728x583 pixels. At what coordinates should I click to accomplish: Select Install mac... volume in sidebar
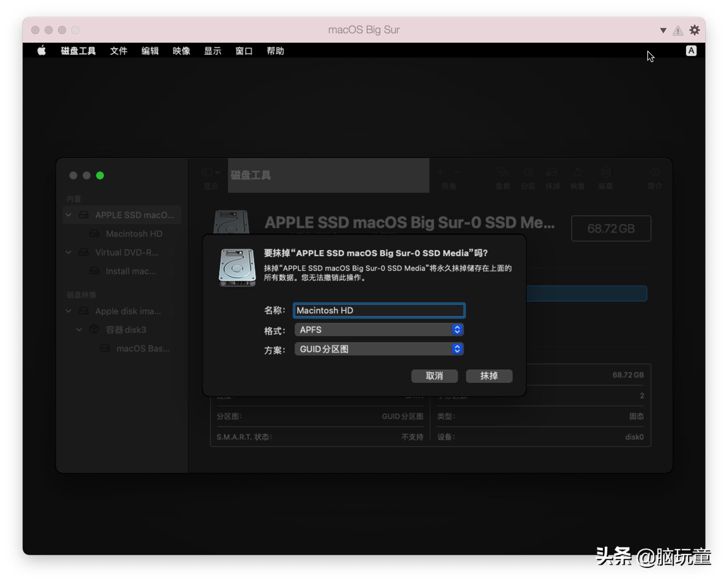(131, 271)
